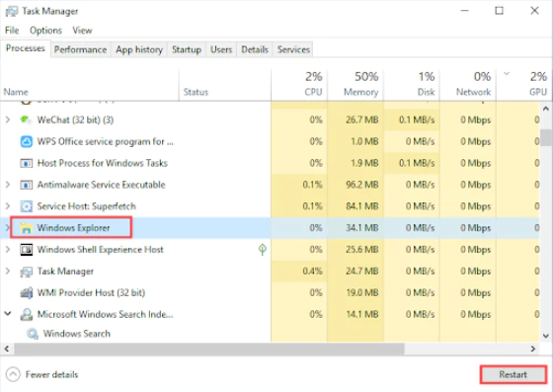Switch to the Users tab

tap(221, 49)
